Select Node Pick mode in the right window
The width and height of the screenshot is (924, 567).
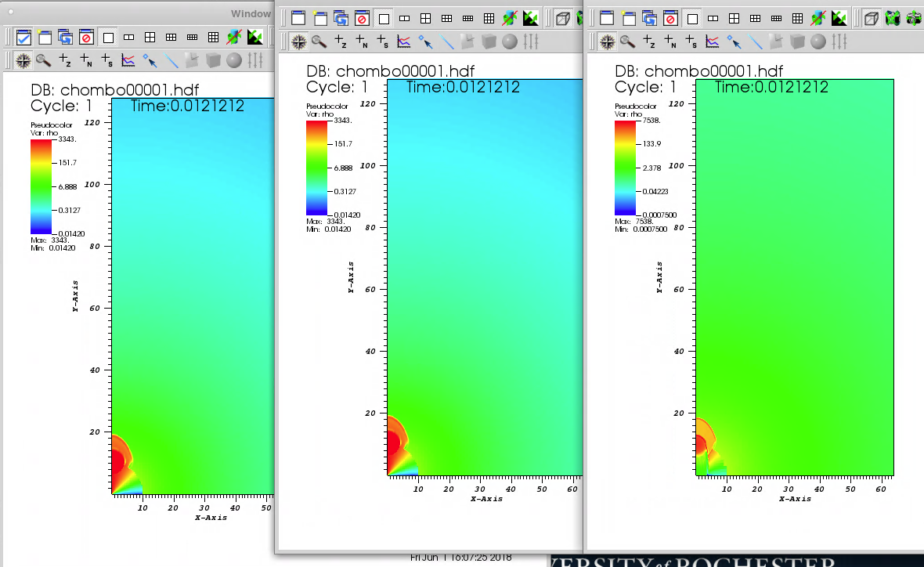670,42
